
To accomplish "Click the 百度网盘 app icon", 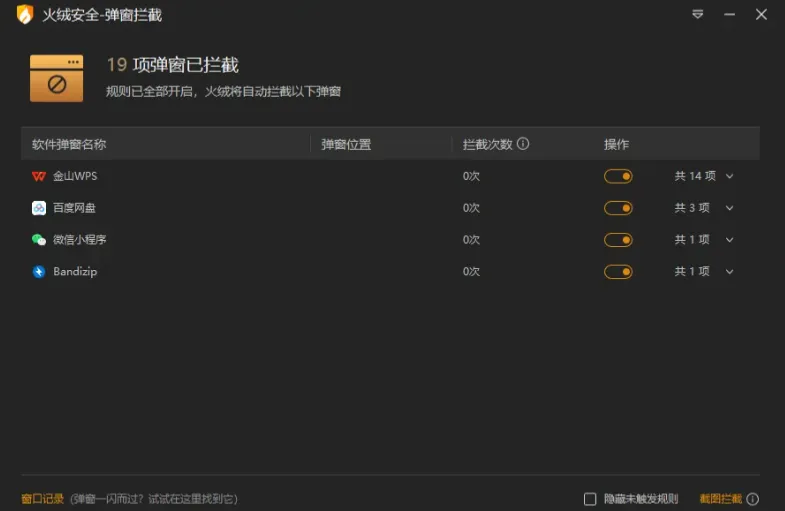I will [39, 208].
